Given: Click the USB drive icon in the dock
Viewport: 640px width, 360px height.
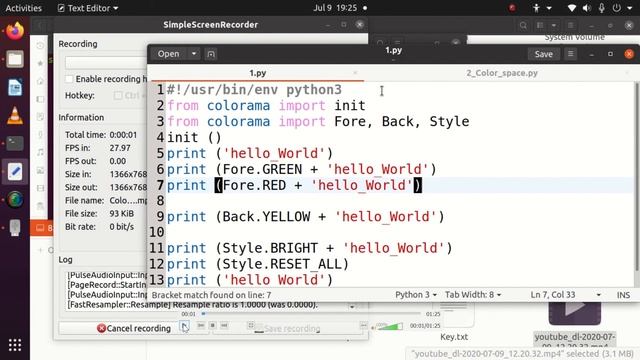Looking at the screenshot, I should [x=15, y=227].
